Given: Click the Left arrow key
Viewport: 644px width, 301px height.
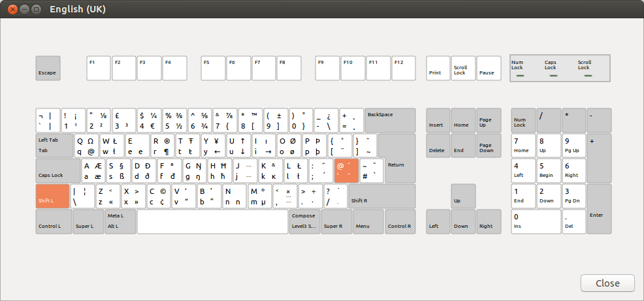Looking at the screenshot, I should pos(438,222).
